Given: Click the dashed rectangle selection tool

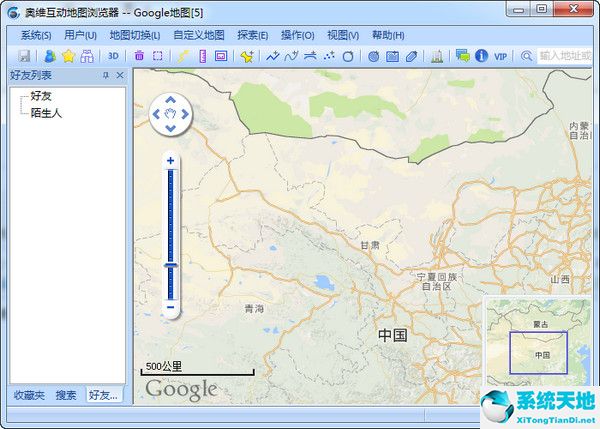Looking at the screenshot, I should pyautogui.click(x=157, y=56).
